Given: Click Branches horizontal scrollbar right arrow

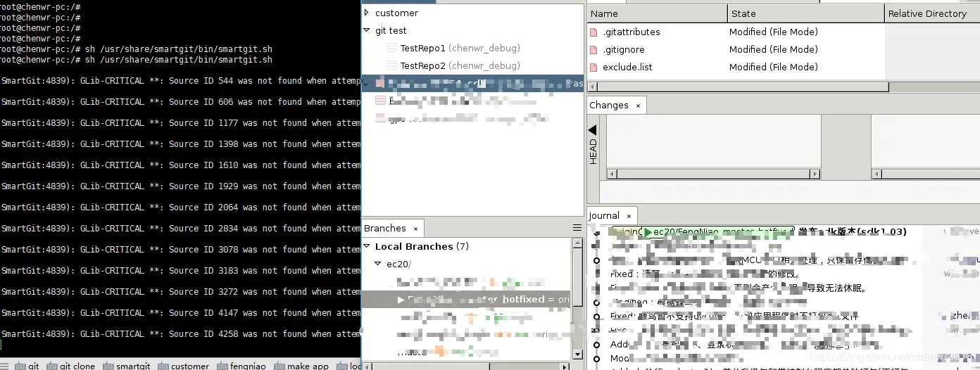Looking at the screenshot, I should pyautogui.click(x=565, y=366).
